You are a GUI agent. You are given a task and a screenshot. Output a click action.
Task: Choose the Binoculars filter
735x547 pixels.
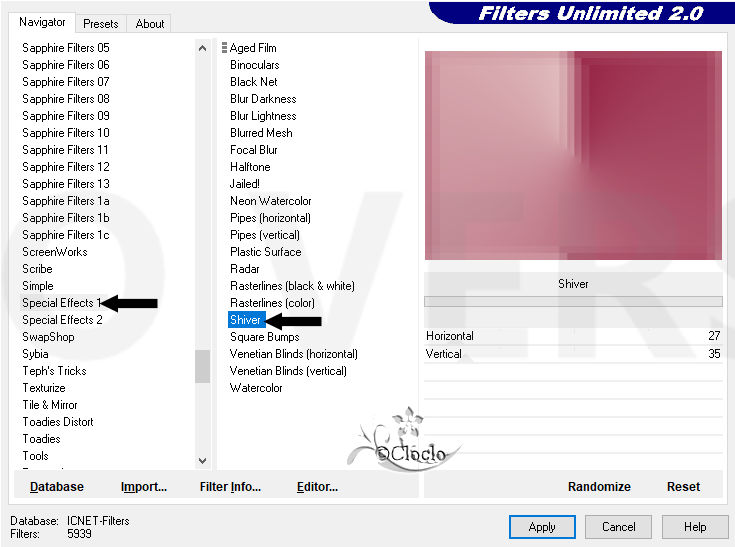(255, 65)
